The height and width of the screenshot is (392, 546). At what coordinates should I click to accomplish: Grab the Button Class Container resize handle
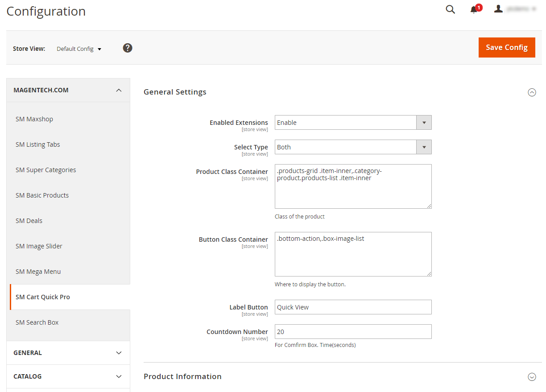click(x=429, y=273)
